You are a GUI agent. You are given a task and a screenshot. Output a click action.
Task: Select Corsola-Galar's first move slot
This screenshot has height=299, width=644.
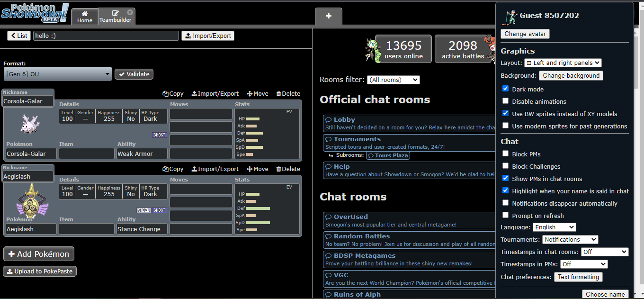pos(201,114)
